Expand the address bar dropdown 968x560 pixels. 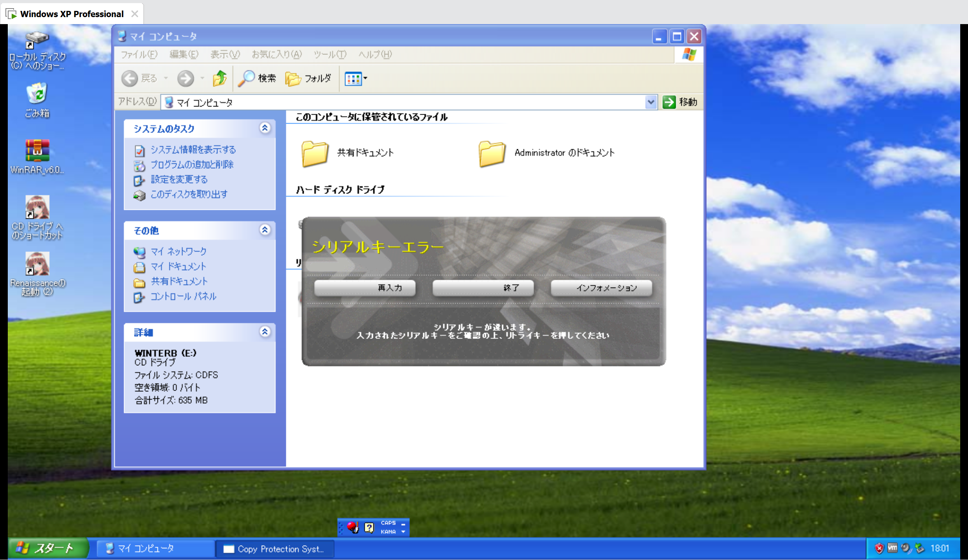click(651, 102)
